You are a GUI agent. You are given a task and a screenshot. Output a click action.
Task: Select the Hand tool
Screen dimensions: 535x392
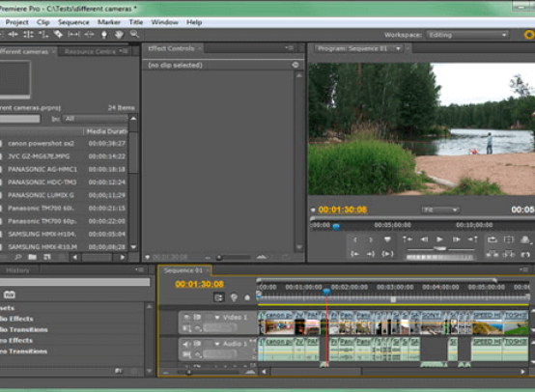coord(119,34)
